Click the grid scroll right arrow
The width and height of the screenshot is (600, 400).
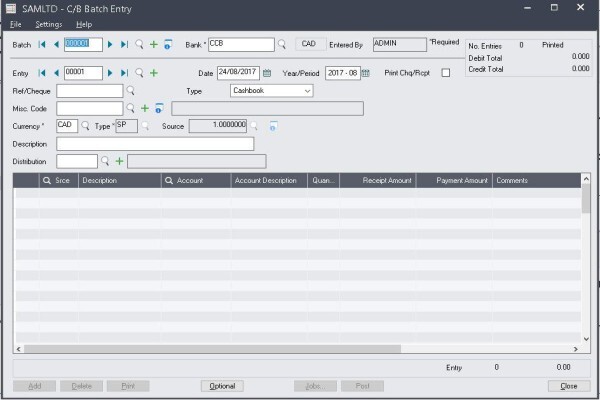click(x=576, y=349)
